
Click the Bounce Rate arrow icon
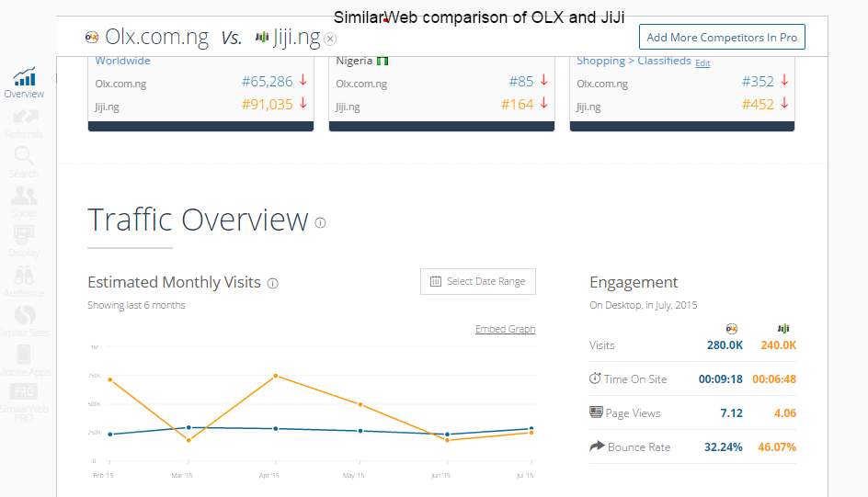597,446
